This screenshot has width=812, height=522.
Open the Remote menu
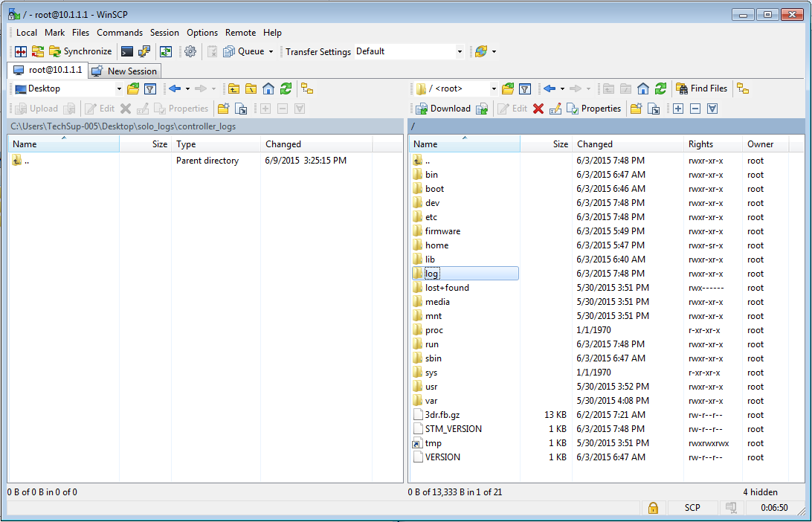240,33
